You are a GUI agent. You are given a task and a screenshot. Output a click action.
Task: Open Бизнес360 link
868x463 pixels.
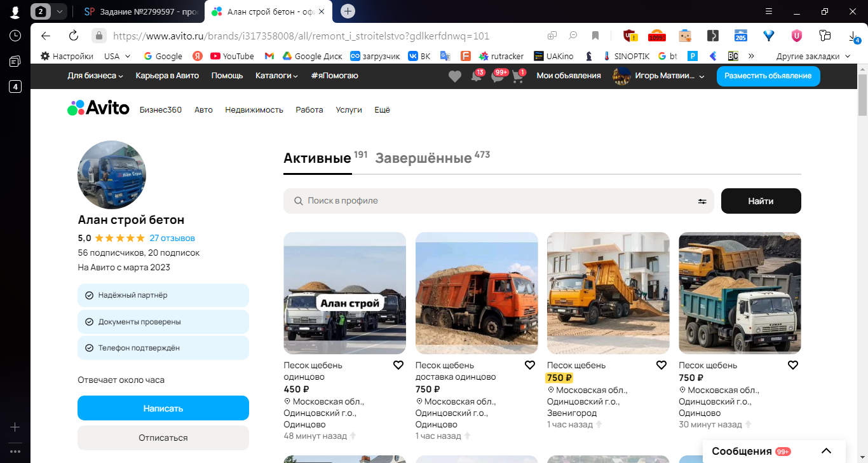[x=161, y=110]
